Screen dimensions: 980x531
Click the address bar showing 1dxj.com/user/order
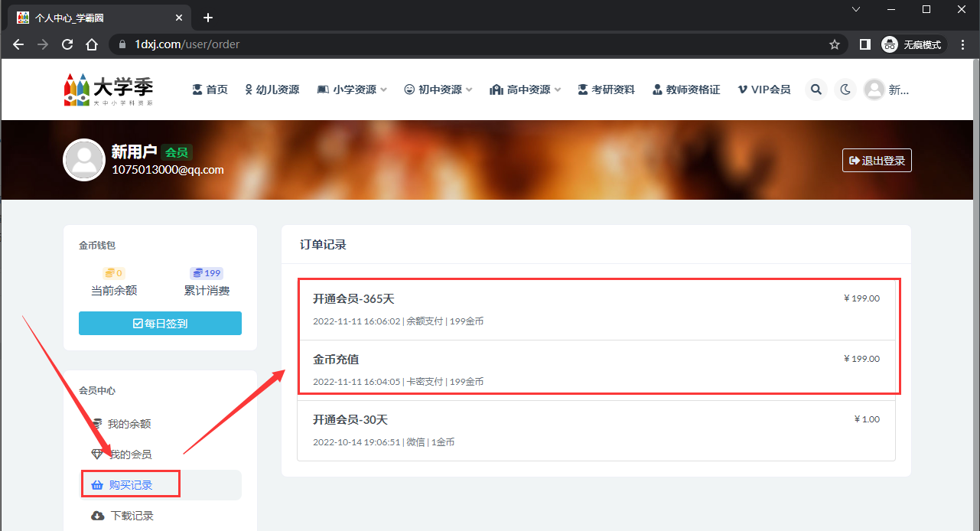click(x=459, y=44)
